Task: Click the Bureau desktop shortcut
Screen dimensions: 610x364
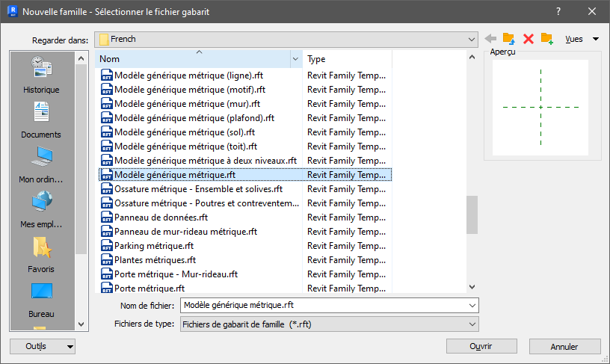Action: tap(41, 300)
